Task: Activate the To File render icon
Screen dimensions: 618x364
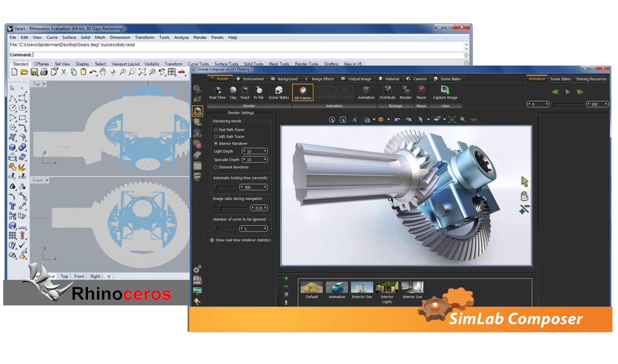Action: pos(258,92)
